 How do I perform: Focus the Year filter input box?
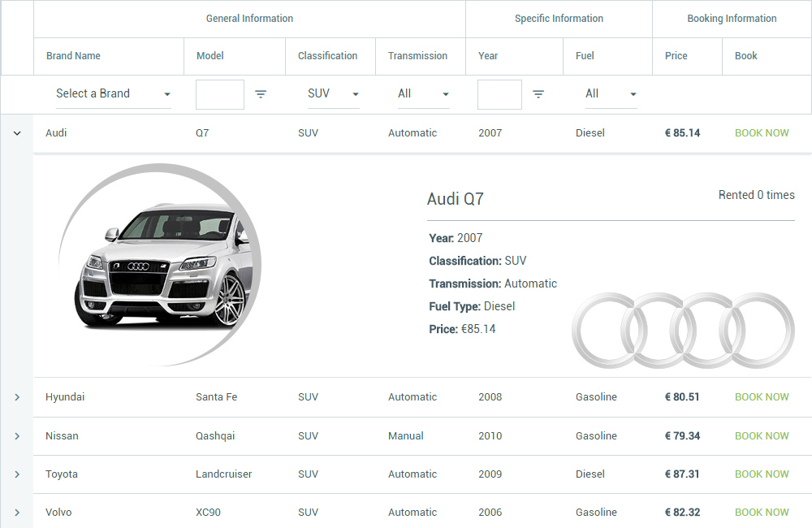coord(499,94)
